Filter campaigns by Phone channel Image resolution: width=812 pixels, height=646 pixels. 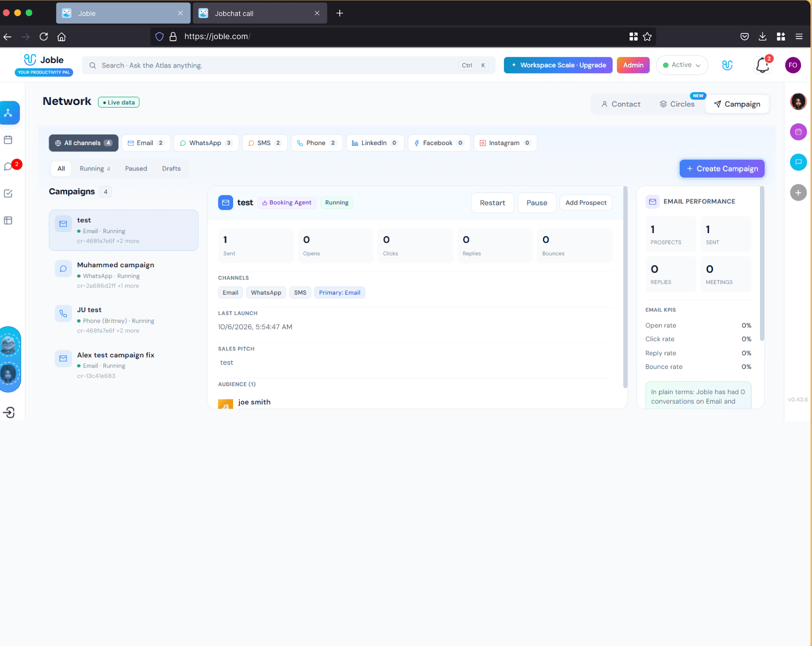(317, 143)
